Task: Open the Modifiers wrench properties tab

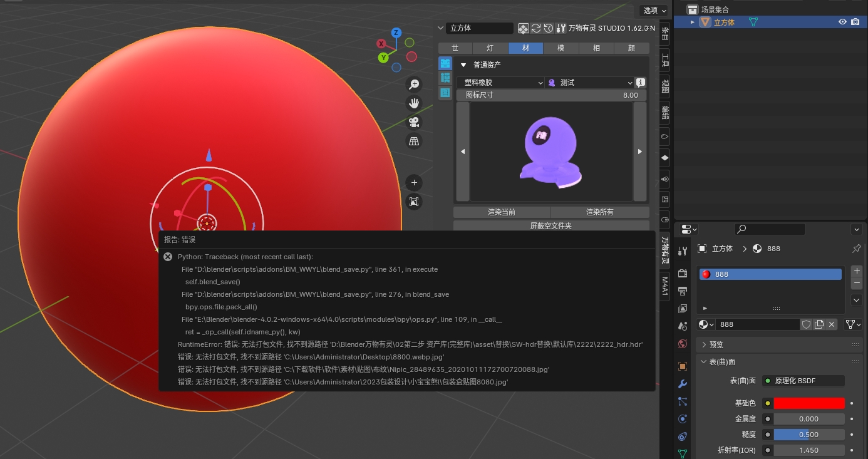Action: click(683, 383)
